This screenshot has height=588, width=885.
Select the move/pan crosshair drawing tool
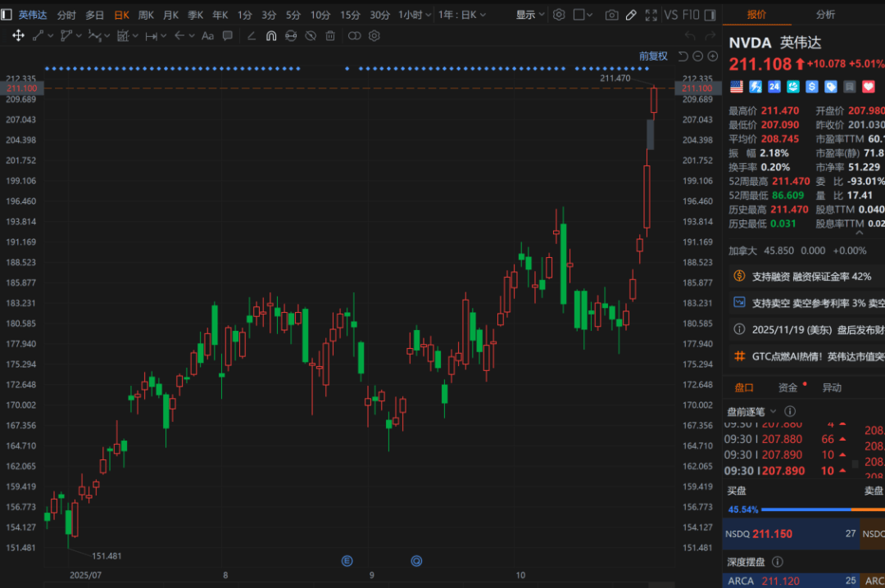click(x=18, y=35)
